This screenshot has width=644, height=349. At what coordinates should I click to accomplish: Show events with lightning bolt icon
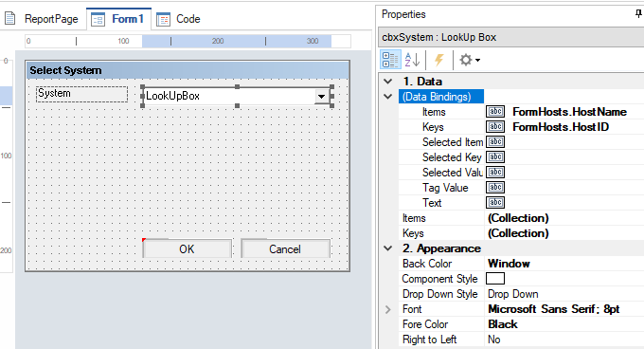coord(439,60)
